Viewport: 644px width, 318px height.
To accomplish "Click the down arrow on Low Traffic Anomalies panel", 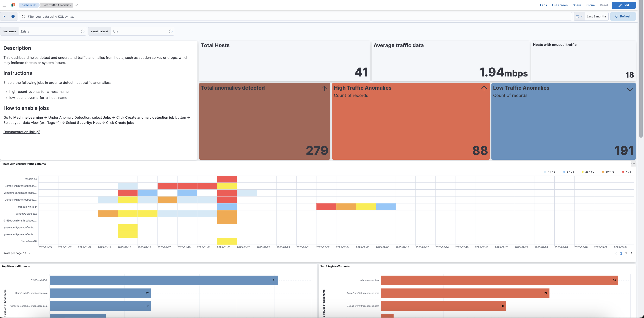I will [630, 88].
